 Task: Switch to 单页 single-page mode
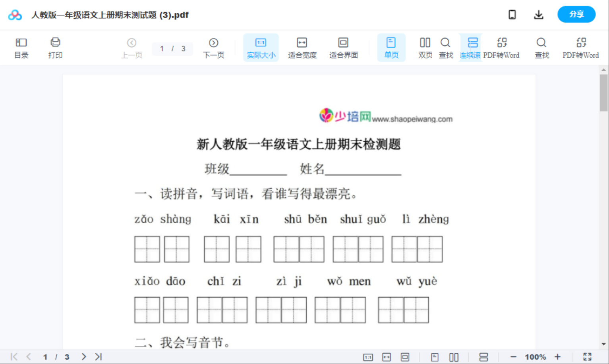(391, 47)
